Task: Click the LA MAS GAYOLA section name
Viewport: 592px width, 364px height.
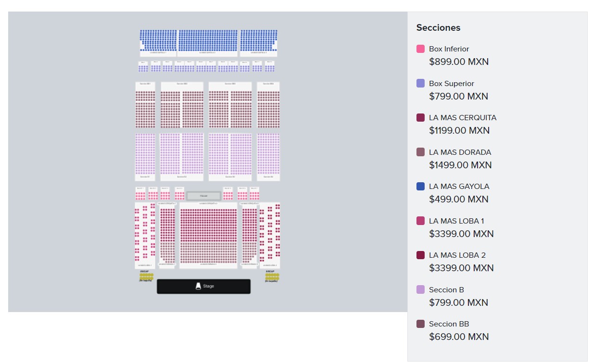Action: click(459, 187)
